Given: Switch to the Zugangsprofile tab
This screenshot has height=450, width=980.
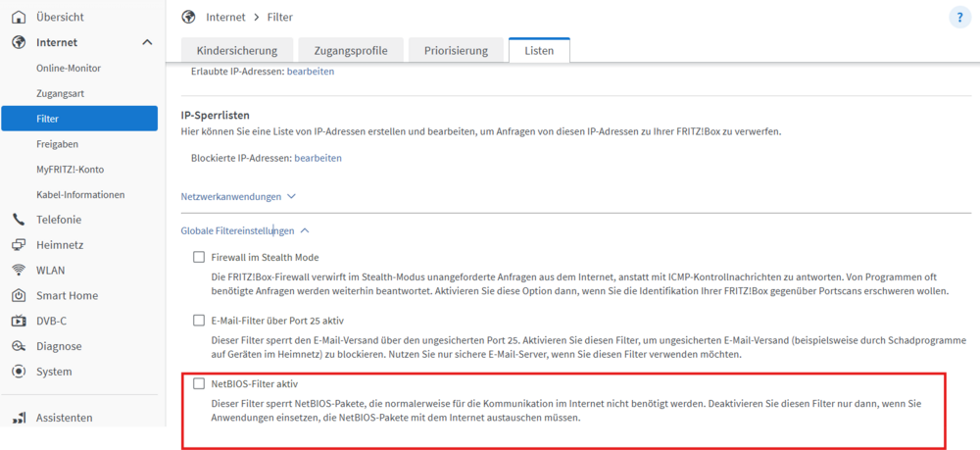Looking at the screenshot, I should (x=350, y=51).
